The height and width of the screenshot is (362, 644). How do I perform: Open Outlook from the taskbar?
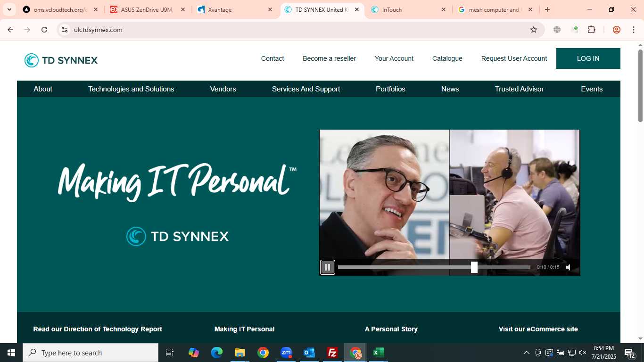click(x=309, y=353)
